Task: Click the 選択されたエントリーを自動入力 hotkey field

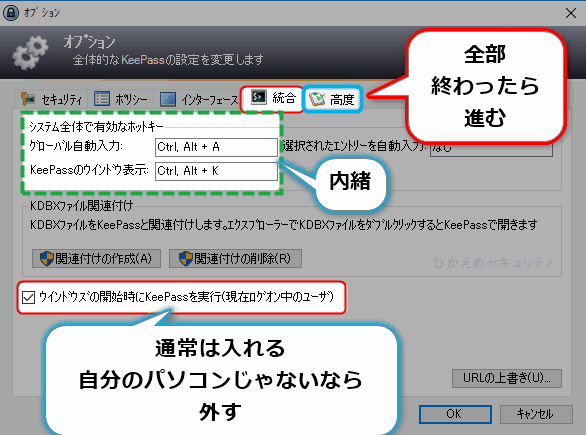Action: [491, 148]
